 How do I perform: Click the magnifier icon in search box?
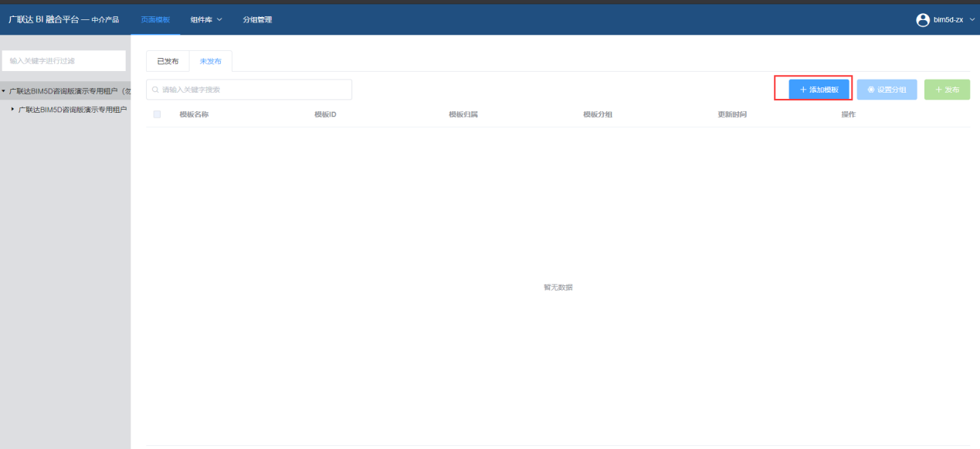click(x=155, y=90)
